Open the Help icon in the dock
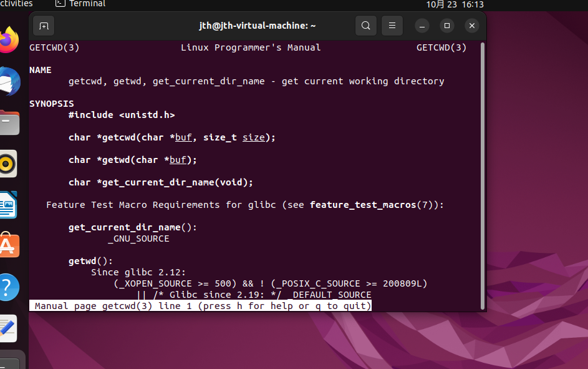Viewport: 588px width, 369px height. (9, 287)
